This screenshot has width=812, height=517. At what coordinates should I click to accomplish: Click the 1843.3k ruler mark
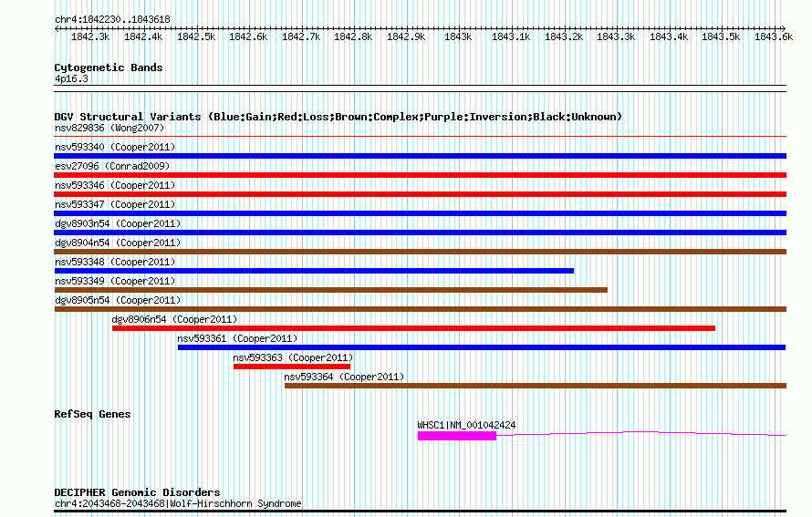616,36
